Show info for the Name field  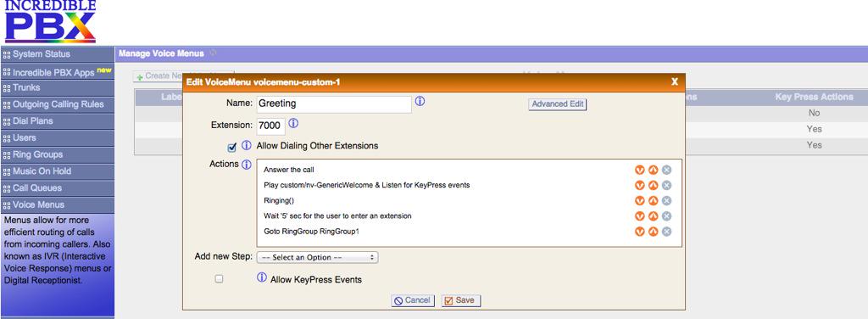click(420, 101)
